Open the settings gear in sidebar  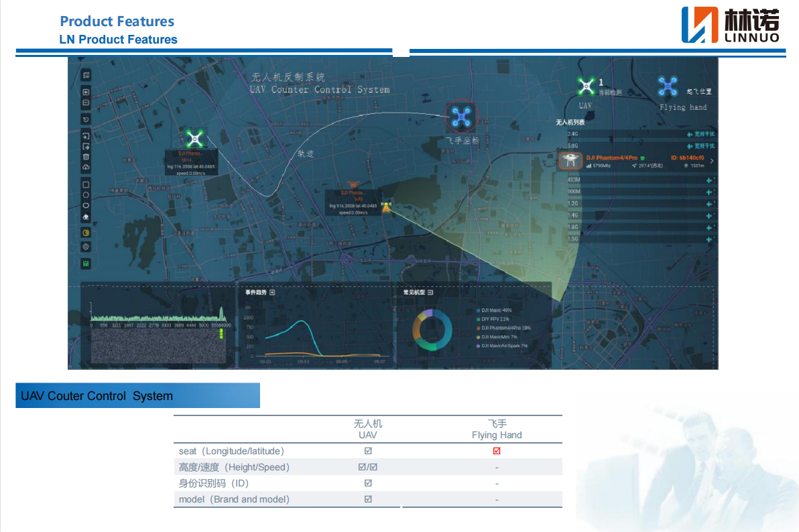point(86,247)
